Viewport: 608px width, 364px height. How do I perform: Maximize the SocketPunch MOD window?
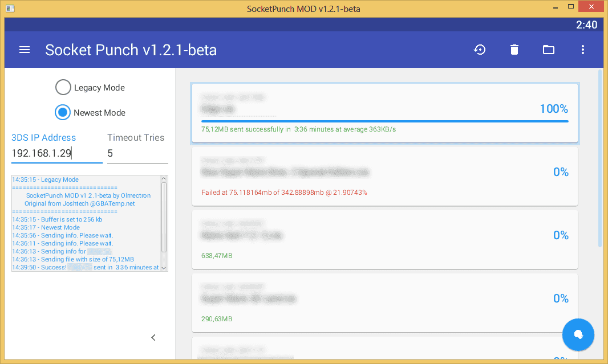[571, 7]
